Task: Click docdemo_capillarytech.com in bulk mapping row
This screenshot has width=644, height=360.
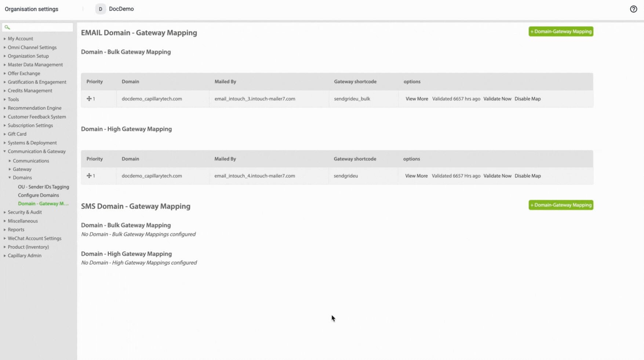Action: [152, 99]
